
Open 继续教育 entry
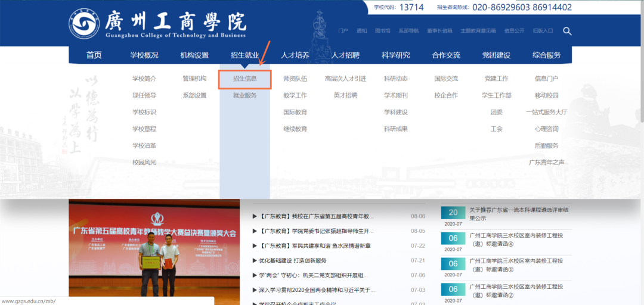(x=295, y=129)
